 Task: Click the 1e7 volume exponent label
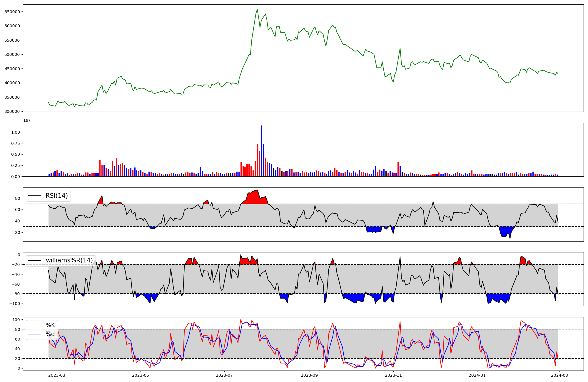click(x=27, y=120)
